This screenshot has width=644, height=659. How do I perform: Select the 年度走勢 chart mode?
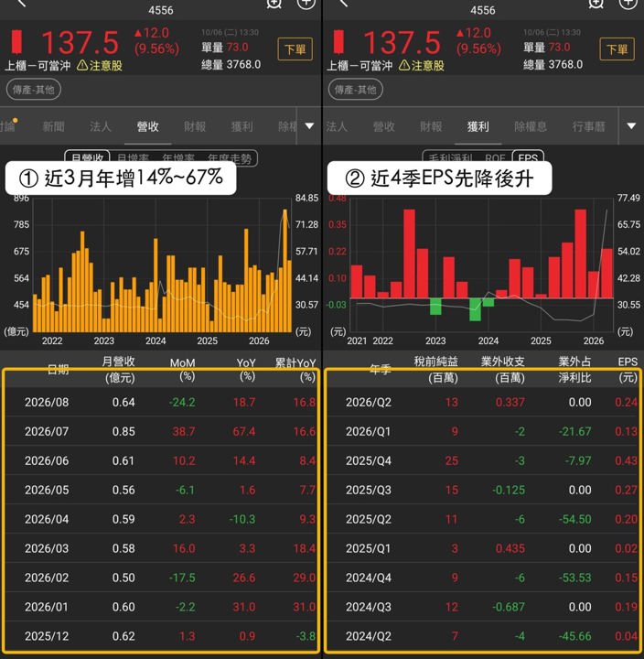coord(230,158)
